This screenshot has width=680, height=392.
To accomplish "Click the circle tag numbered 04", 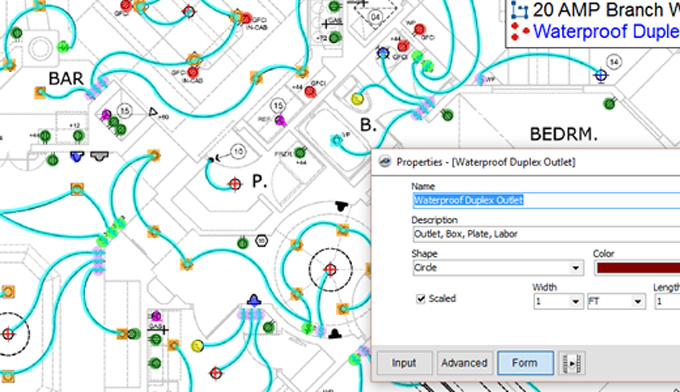I will (x=376, y=17).
